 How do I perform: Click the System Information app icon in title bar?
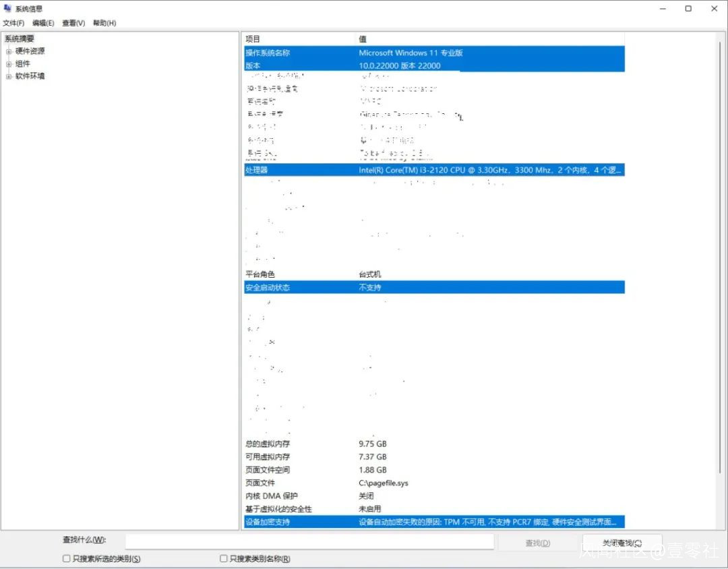[8, 9]
